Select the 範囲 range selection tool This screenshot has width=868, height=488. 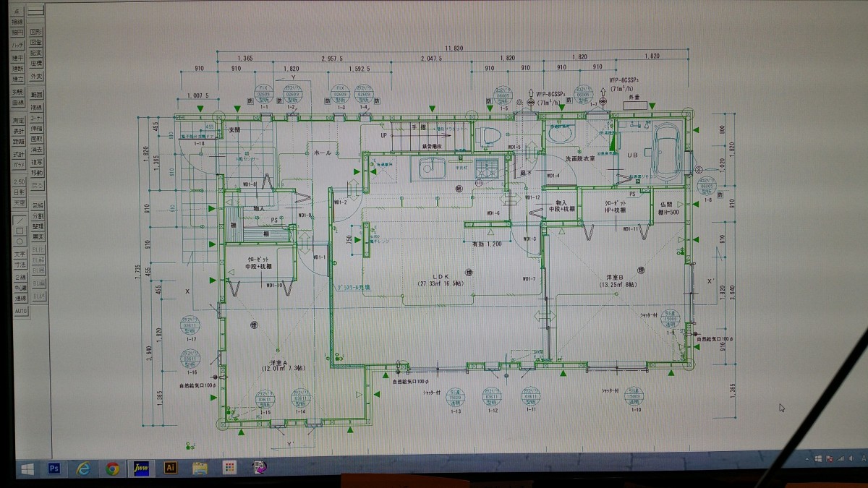pyautogui.click(x=37, y=95)
